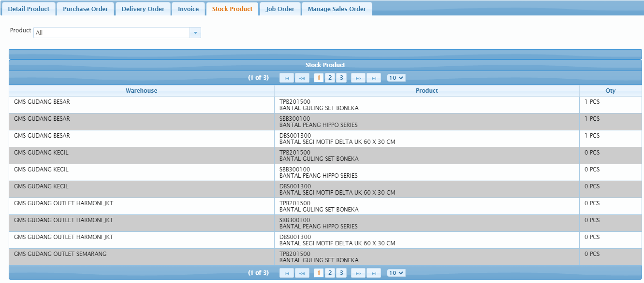Select page 1 in top paginator
This screenshot has width=644, height=283.
pyautogui.click(x=319, y=78)
